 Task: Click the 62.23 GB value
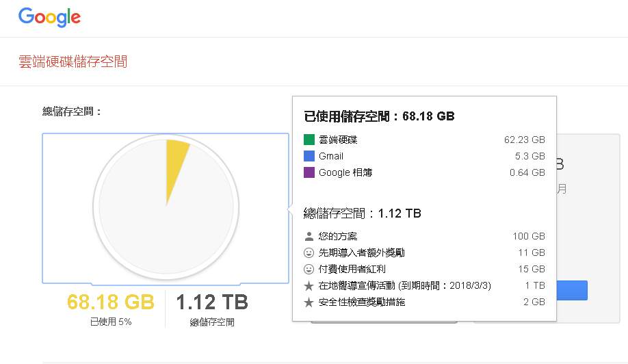coord(525,140)
